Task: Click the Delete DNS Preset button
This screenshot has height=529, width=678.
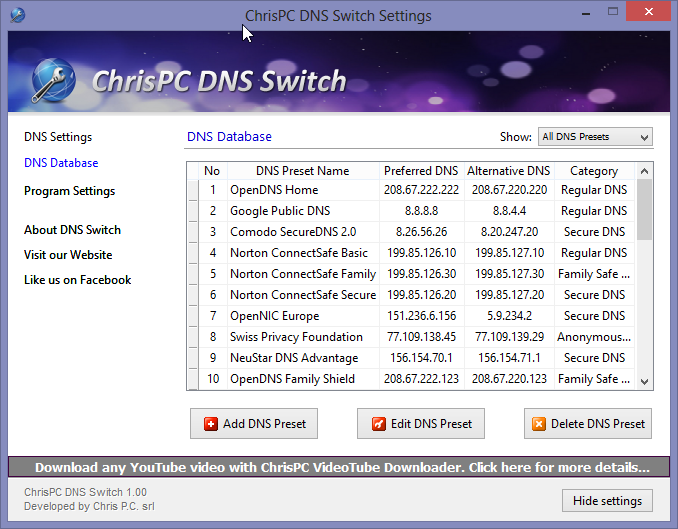Action: (x=588, y=423)
